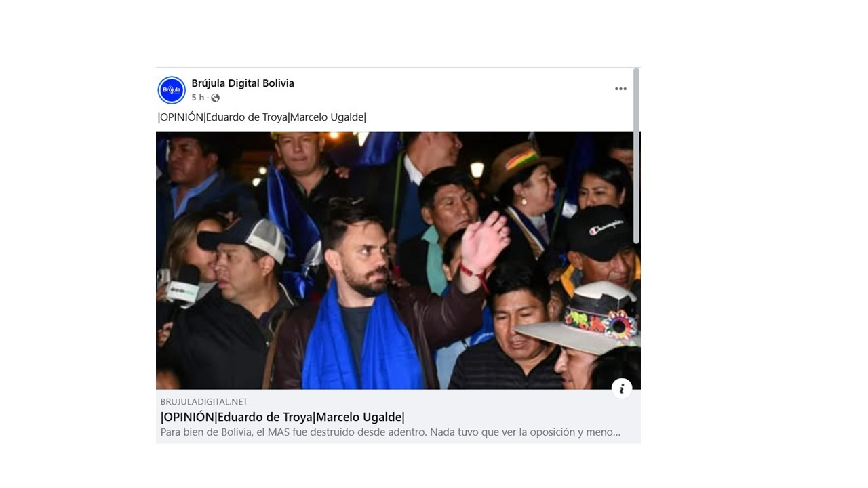Viewport: 868px width, 488px height.
Task: Click the white embroidered hat in the photo
Action: 583,319
